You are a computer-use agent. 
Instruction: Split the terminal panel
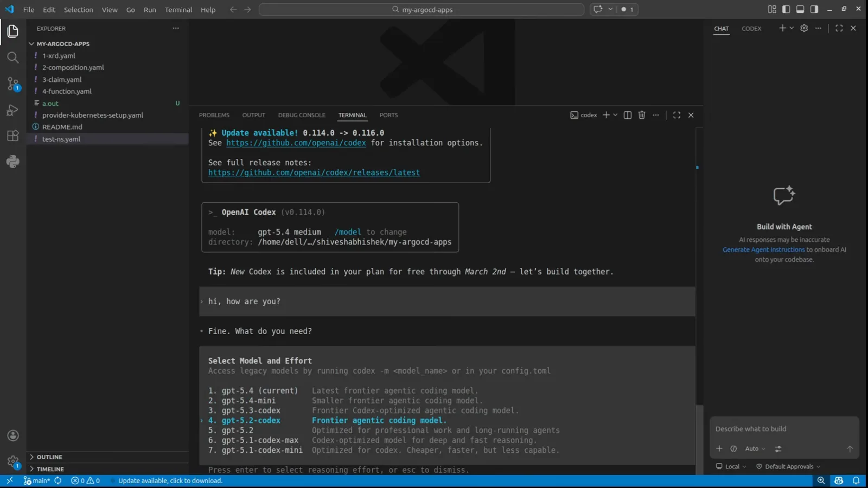point(628,115)
